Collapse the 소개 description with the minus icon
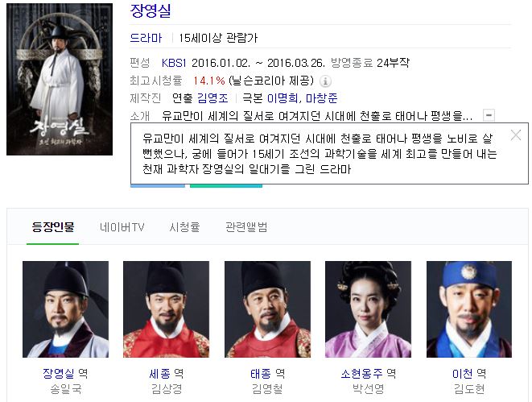This screenshot has height=402, width=532. [489, 115]
